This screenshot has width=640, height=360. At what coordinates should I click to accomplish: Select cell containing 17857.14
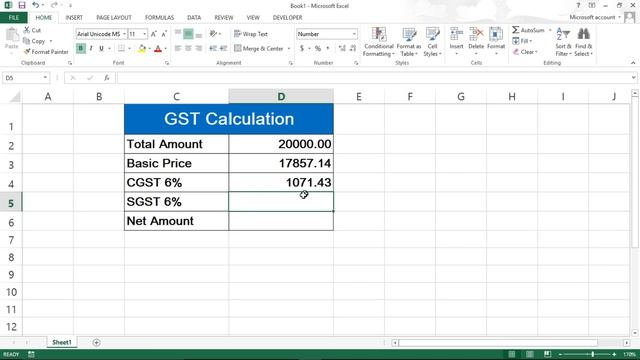pos(281,163)
